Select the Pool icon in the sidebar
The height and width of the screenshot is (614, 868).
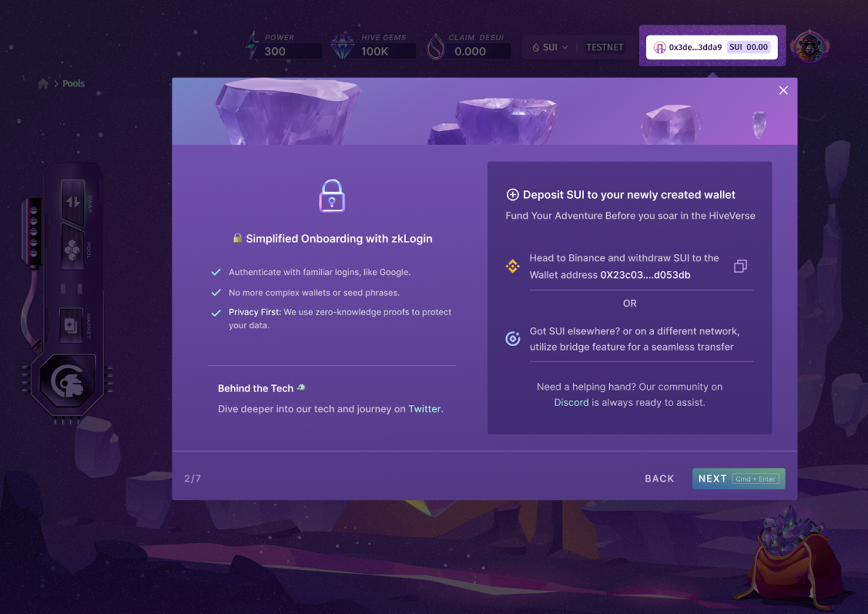pyautogui.click(x=72, y=249)
